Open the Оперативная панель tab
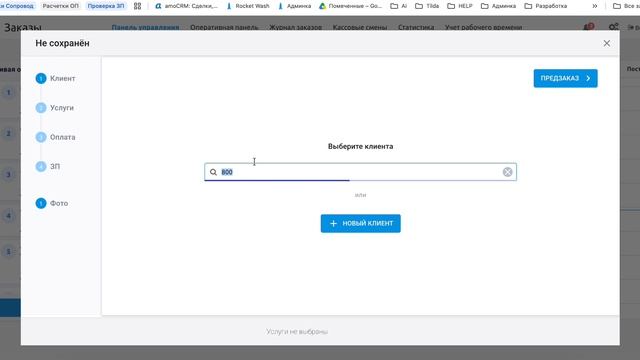 click(224, 27)
